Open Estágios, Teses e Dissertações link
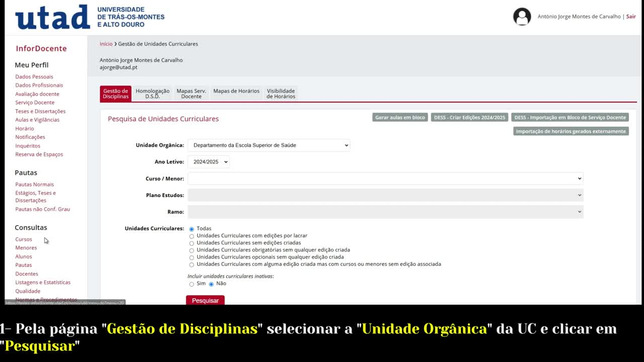The image size is (644, 362). [x=36, y=197]
